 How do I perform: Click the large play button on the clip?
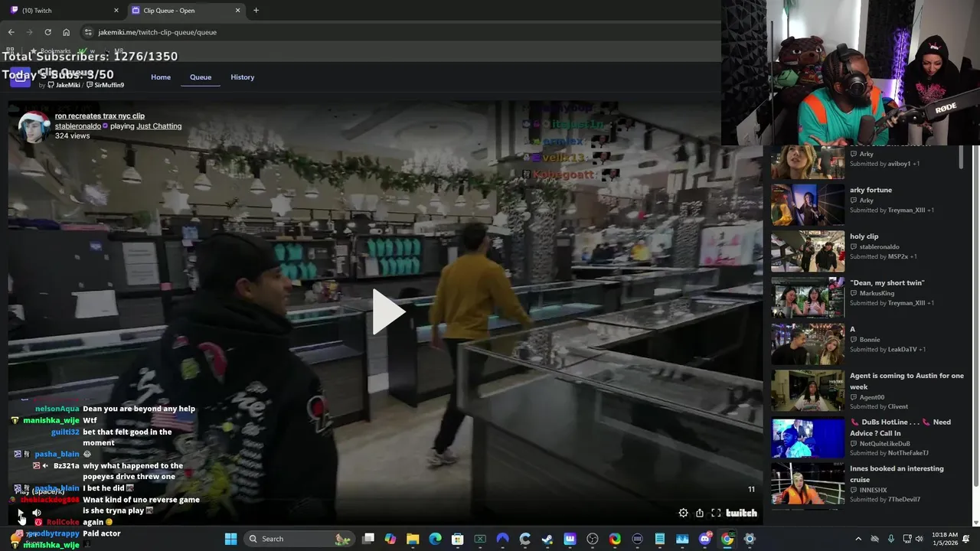[388, 312]
